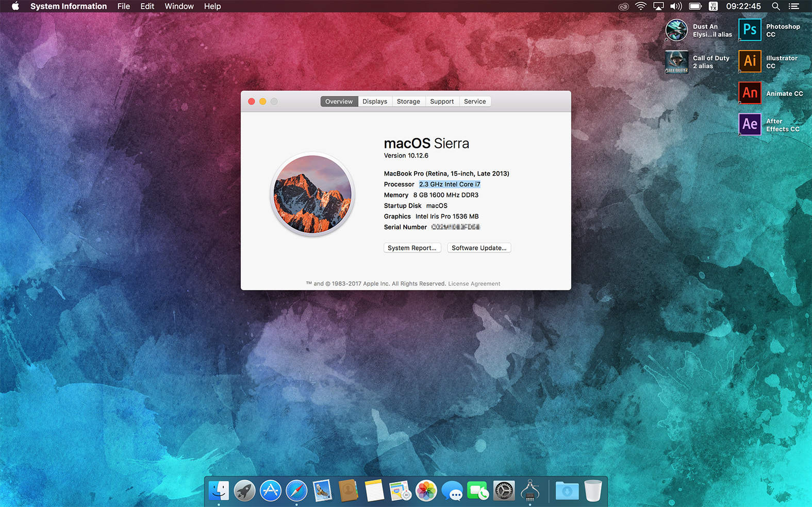Switch to the Displays tab
Viewport: 812px width, 507px height.
[375, 102]
